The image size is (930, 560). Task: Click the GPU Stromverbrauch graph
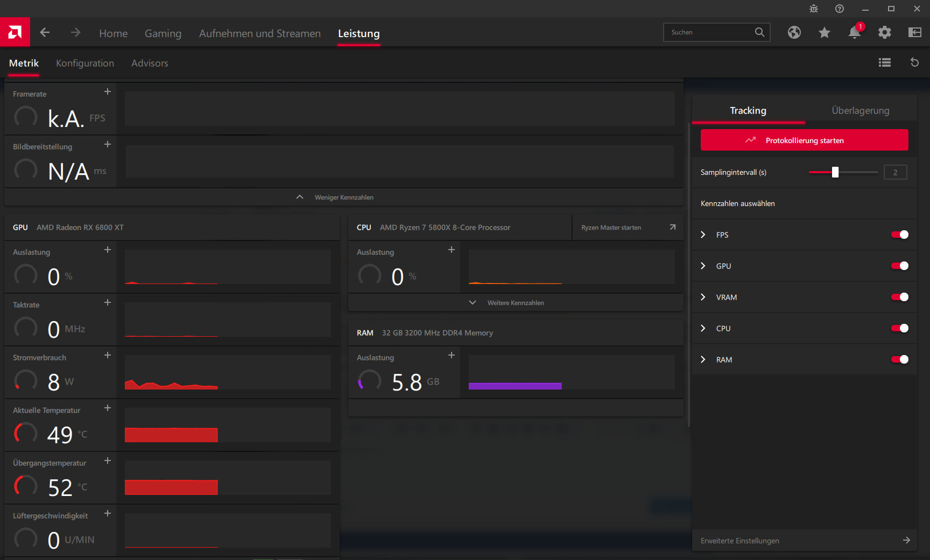click(228, 372)
